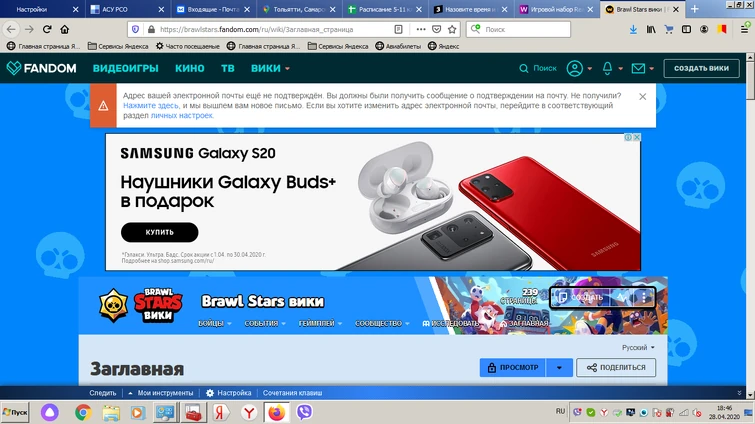This screenshot has width=755, height=424.
Task: Switch to АСУ РСО tab
Action: pyautogui.click(x=115, y=9)
